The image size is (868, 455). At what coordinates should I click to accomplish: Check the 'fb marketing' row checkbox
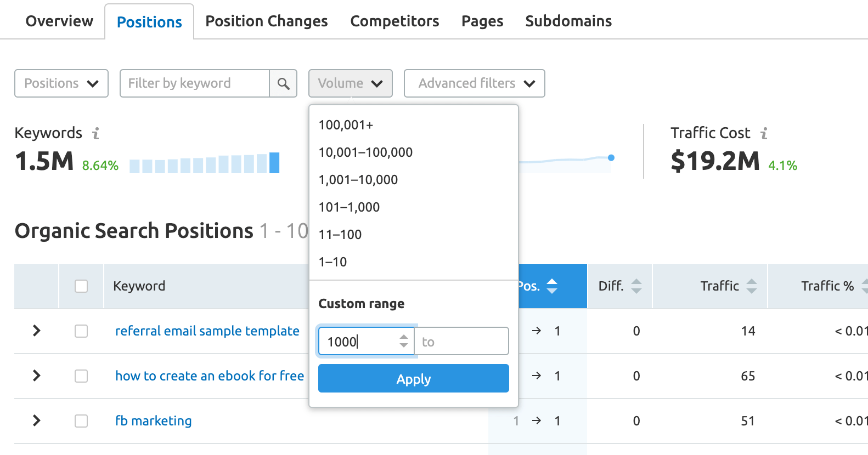(x=81, y=421)
